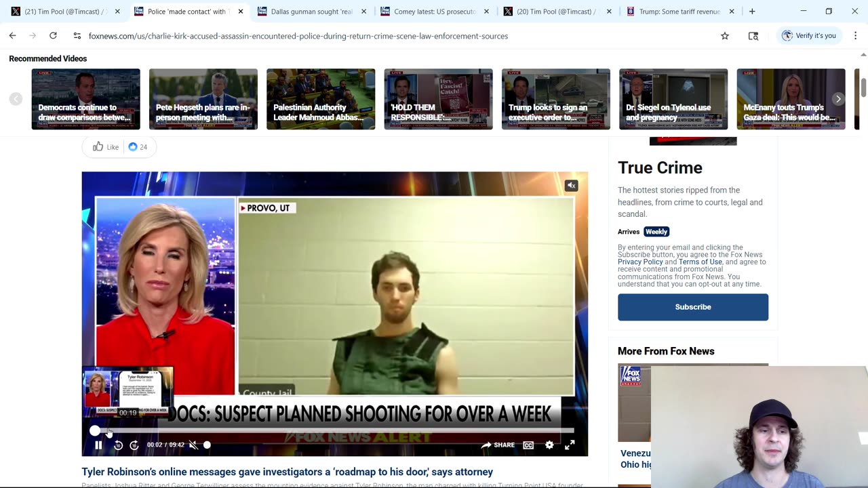
Task: Click the Recommended Videos heading
Action: [48, 59]
